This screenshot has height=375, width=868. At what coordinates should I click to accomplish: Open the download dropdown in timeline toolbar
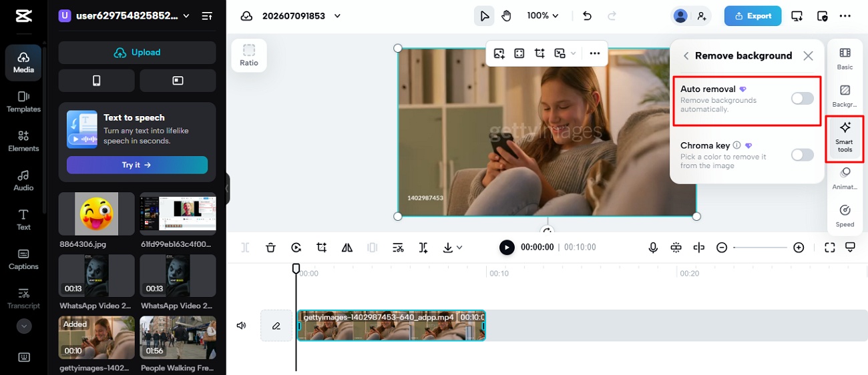[x=453, y=248]
